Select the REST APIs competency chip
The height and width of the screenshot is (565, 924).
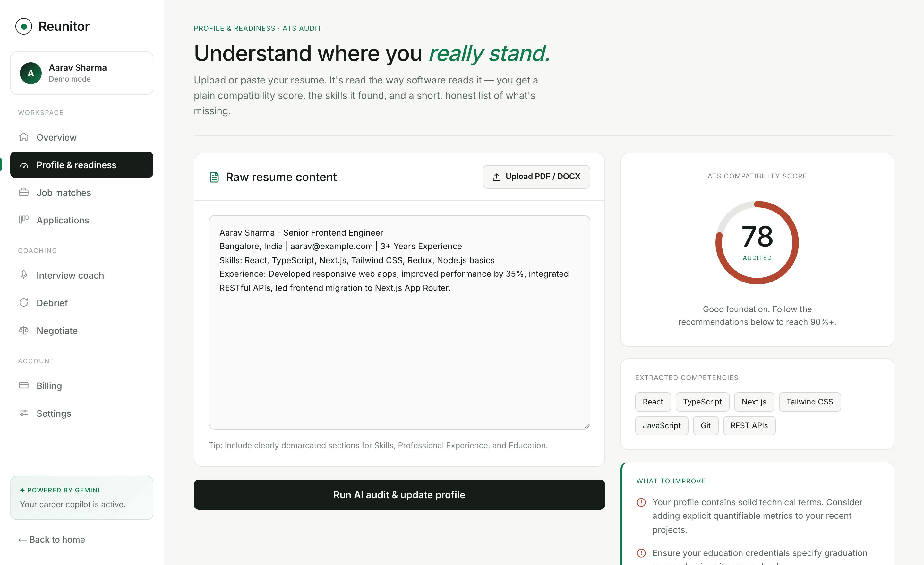click(x=749, y=425)
